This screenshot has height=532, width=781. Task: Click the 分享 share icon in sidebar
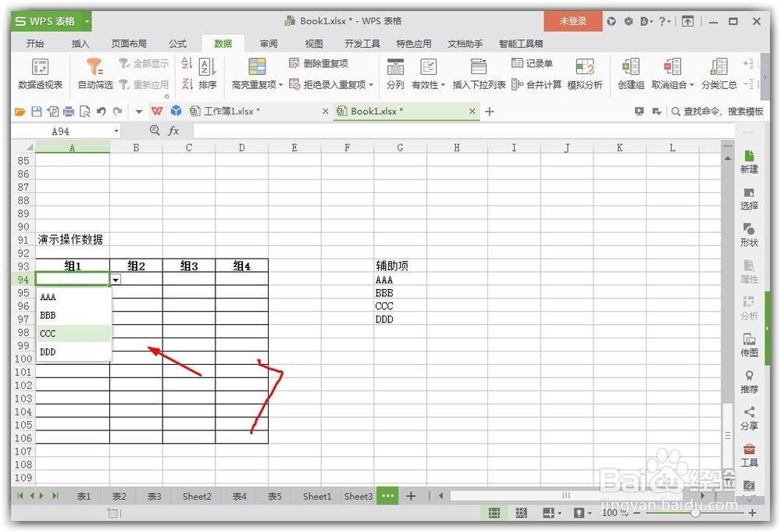[x=749, y=413]
